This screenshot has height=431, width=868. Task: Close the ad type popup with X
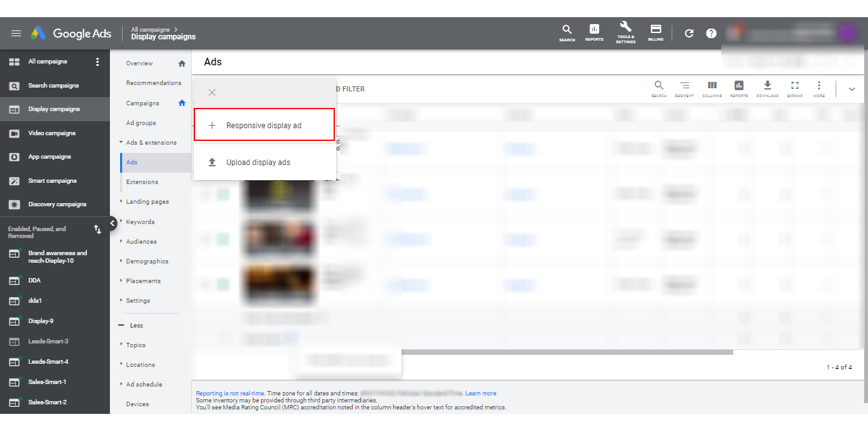(x=212, y=92)
